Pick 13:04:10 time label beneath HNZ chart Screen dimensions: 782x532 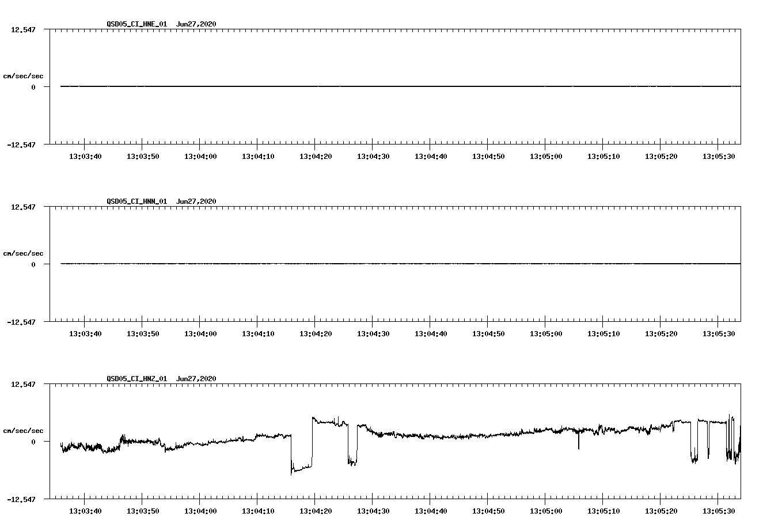click(x=258, y=511)
